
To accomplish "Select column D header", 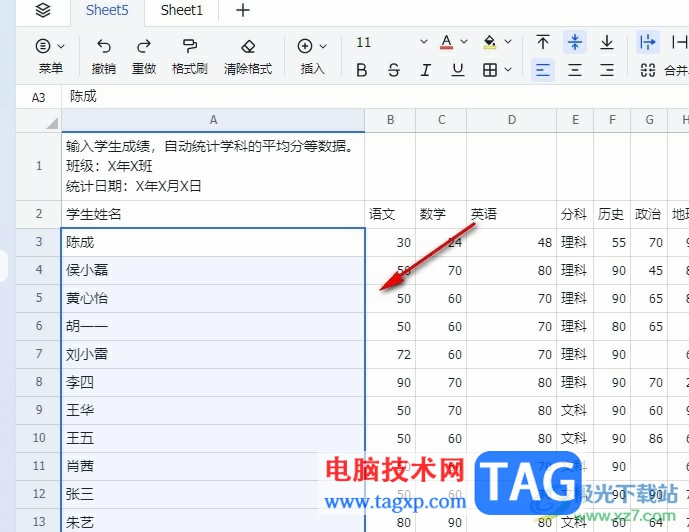I will point(511,120).
